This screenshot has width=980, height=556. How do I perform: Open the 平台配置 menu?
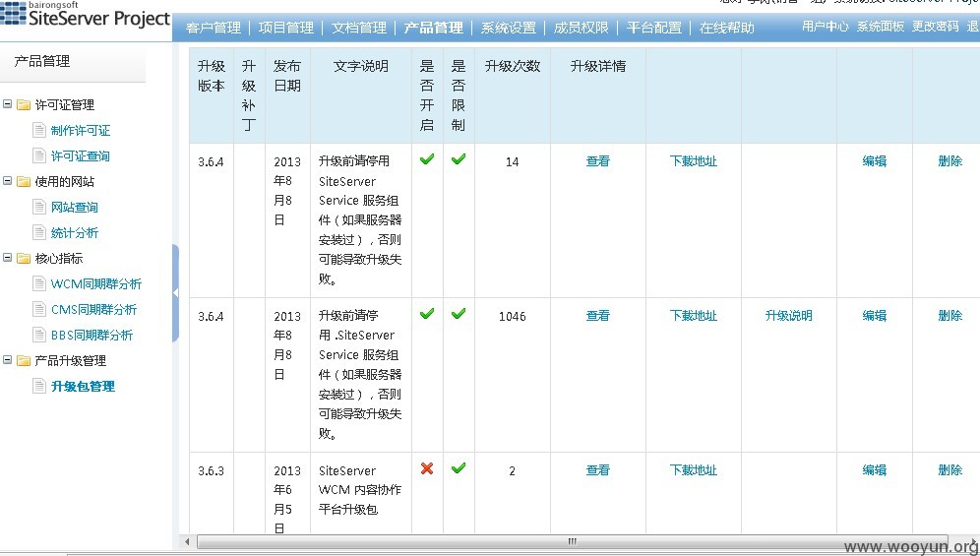653,28
